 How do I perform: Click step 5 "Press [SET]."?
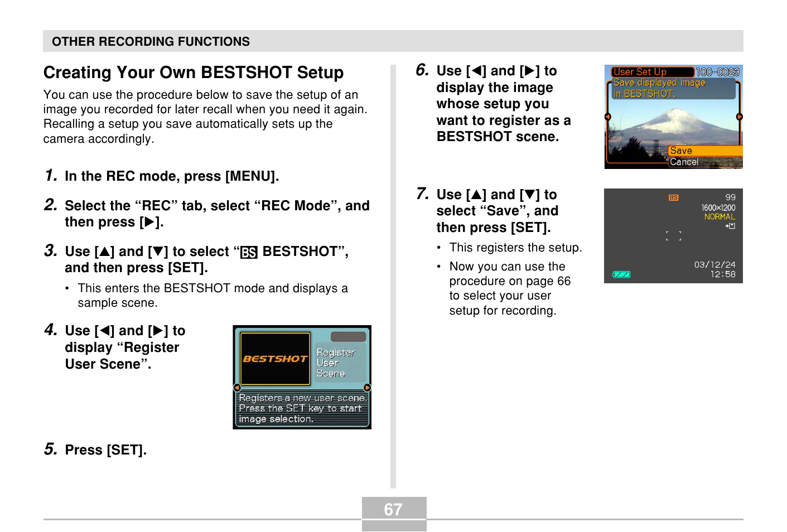click(x=106, y=450)
